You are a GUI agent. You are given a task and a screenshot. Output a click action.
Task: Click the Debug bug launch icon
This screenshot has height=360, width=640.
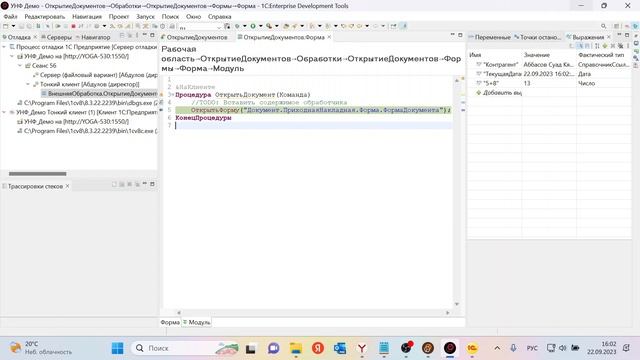[x=237, y=26]
